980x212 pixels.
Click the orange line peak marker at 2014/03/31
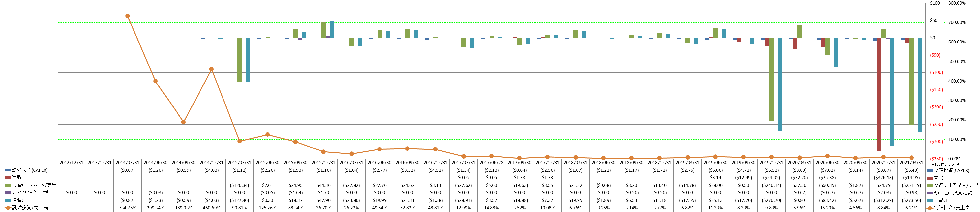pos(128,16)
